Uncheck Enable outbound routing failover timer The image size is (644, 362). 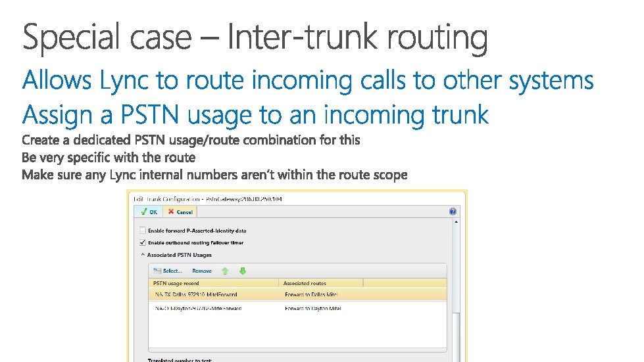[143, 242]
